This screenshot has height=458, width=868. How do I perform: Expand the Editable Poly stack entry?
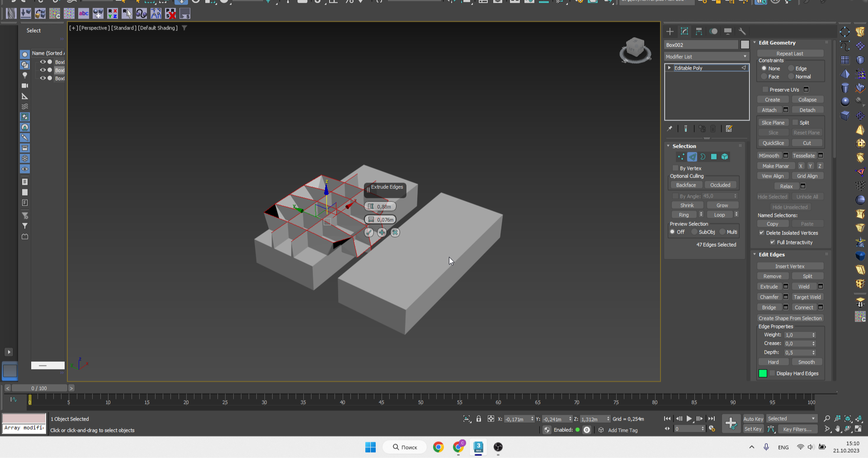tap(669, 68)
